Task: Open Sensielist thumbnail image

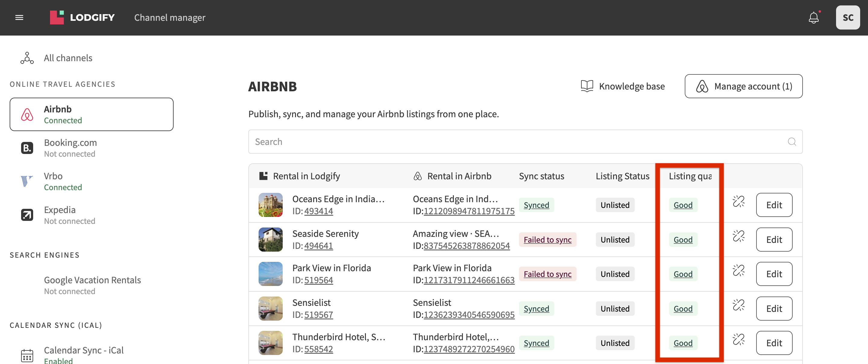Action: (x=270, y=309)
